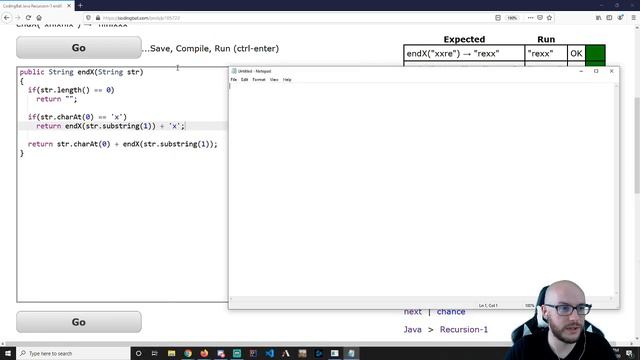Bookmark this page with the star
This screenshot has height=360, width=640.
[x=549, y=18]
